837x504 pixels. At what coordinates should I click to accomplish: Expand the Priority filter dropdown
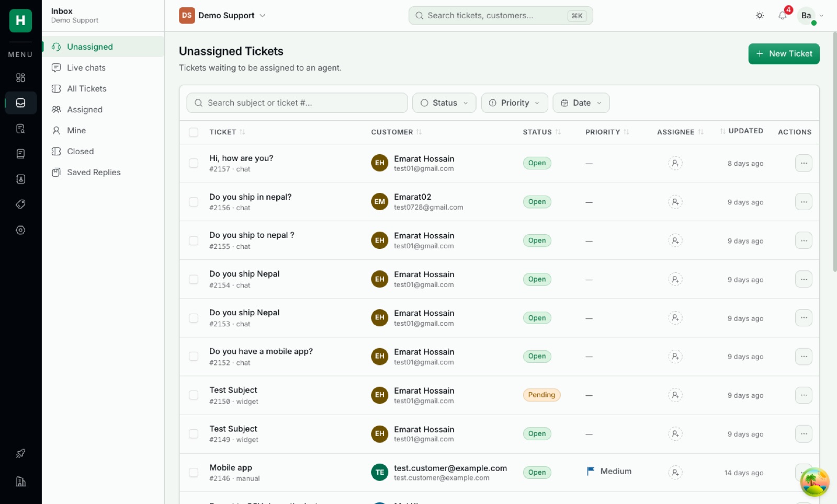pos(514,103)
